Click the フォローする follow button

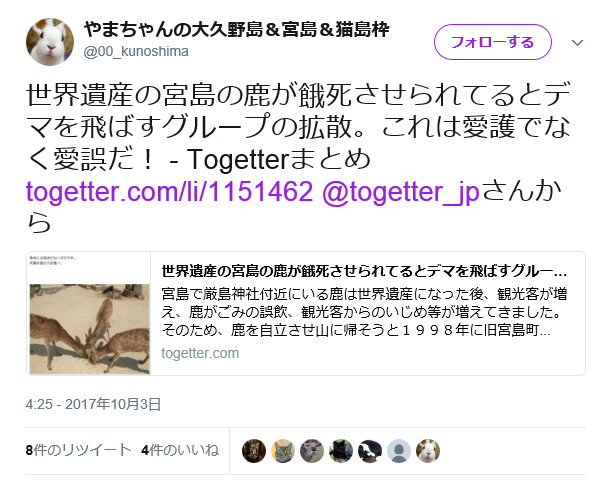[493, 42]
